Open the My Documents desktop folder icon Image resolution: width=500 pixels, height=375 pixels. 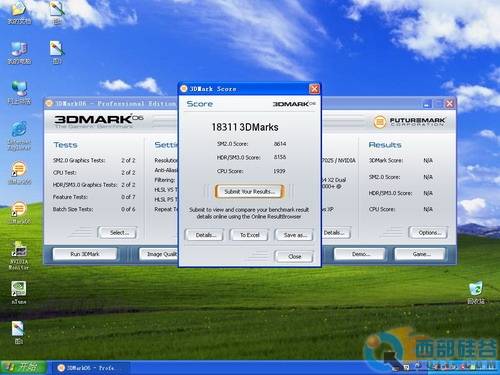point(19,13)
